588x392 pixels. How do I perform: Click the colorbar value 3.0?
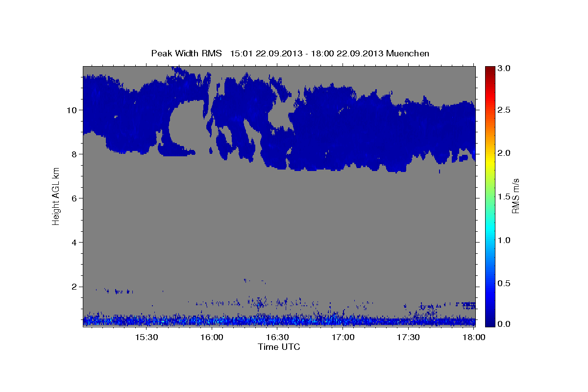[505, 68]
